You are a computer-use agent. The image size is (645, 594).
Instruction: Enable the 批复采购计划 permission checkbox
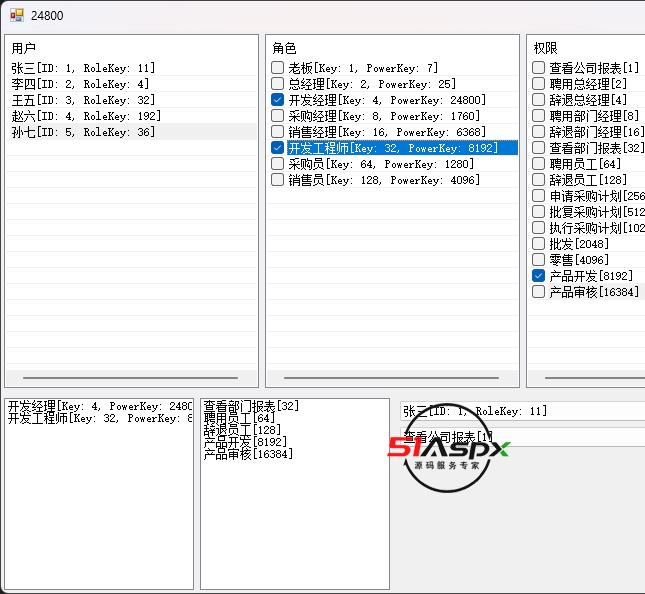coord(538,212)
